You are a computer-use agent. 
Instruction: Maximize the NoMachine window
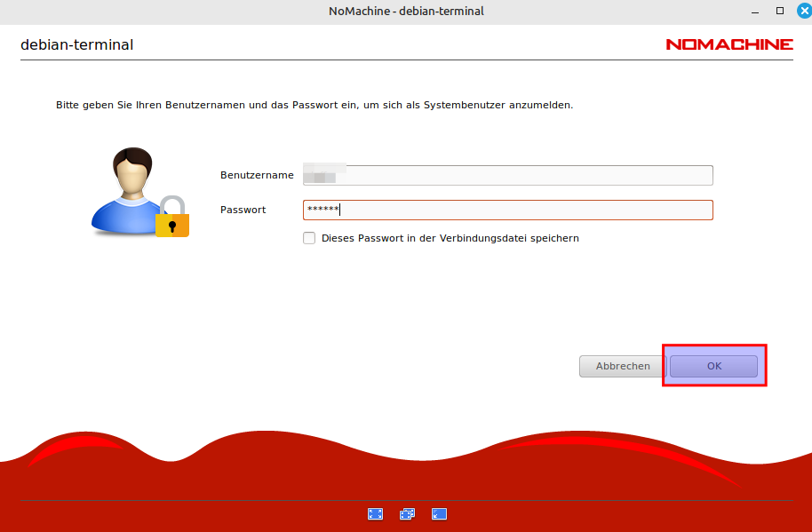coord(779,11)
